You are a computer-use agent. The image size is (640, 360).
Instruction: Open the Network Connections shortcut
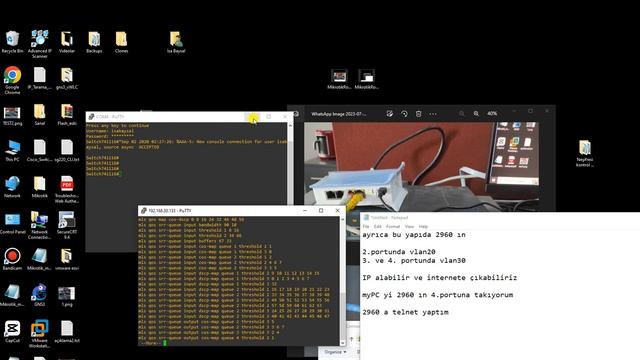click(x=40, y=225)
